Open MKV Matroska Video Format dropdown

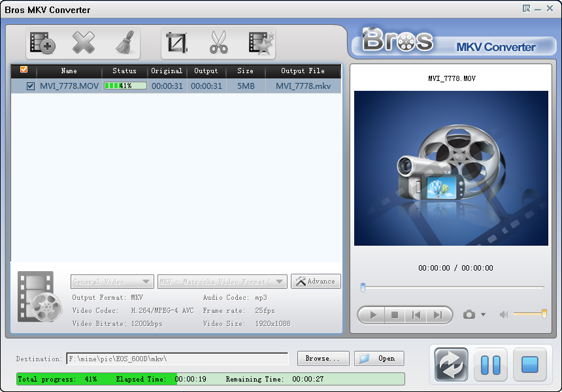(x=222, y=282)
